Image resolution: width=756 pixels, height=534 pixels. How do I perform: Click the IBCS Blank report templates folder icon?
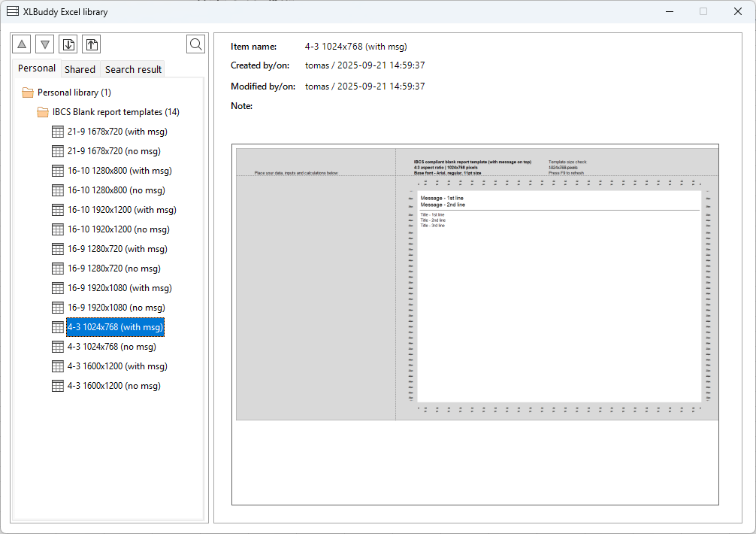pos(43,112)
